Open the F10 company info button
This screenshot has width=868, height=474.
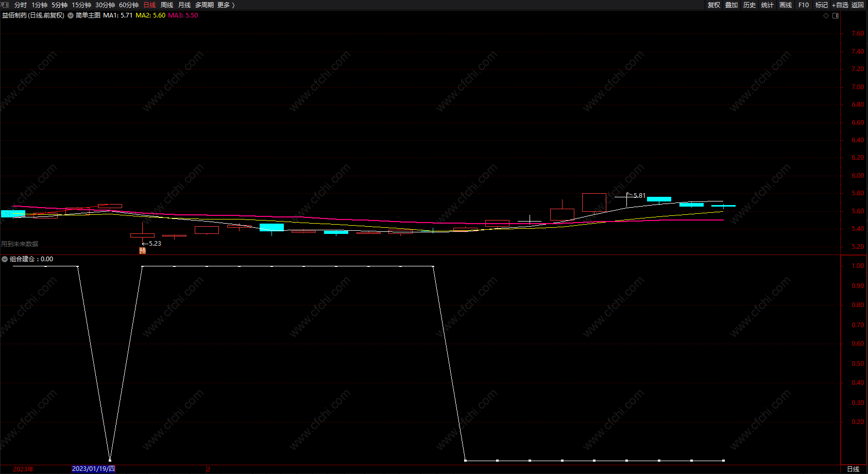point(804,5)
